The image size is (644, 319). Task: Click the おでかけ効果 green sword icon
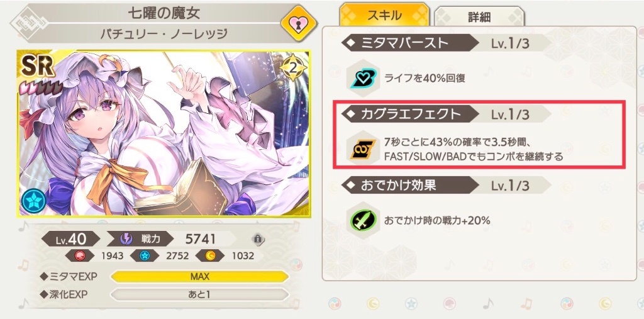[360, 221]
